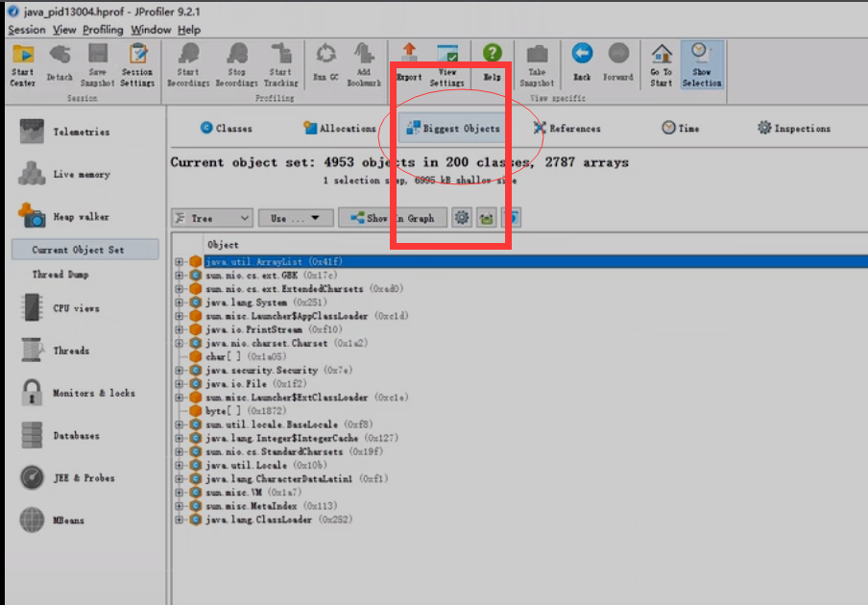Image resolution: width=868 pixels, height=605 pixels.
Task: Open the Use dropdown button
Action: [296, 218]
